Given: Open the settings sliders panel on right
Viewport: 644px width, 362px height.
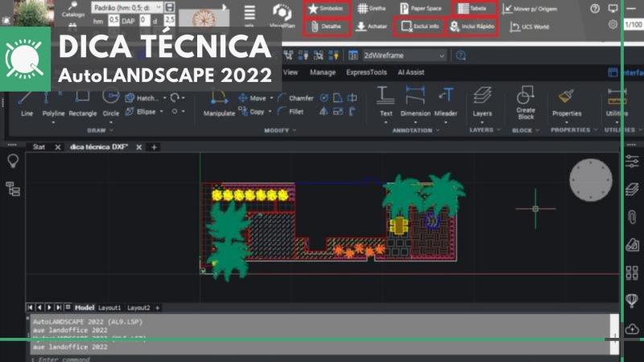Looking at the screenshot, I should (x=632, y=161).
